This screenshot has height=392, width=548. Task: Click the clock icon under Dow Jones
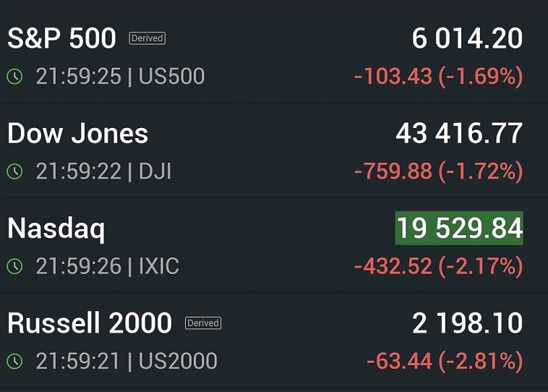14,171
